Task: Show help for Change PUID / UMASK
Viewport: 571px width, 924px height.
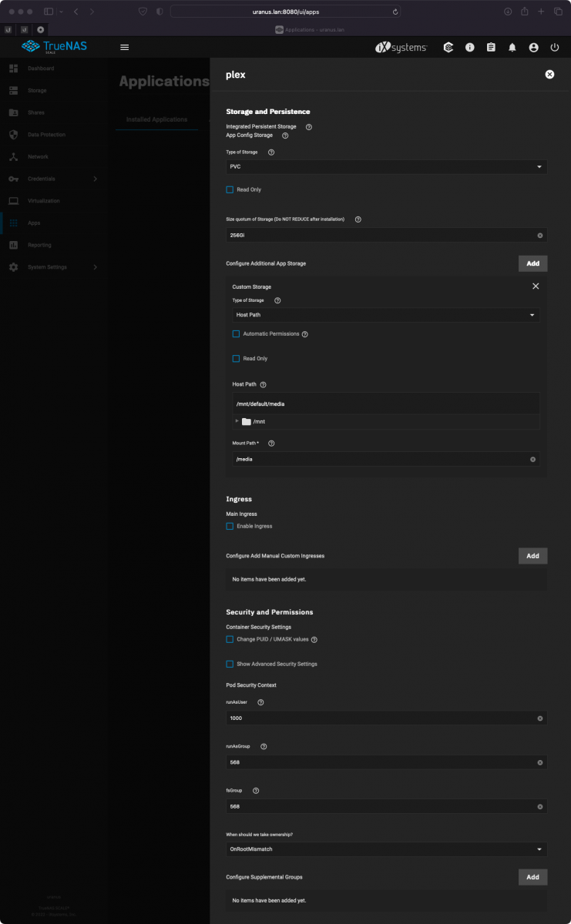Action: (x=314, y=640)
